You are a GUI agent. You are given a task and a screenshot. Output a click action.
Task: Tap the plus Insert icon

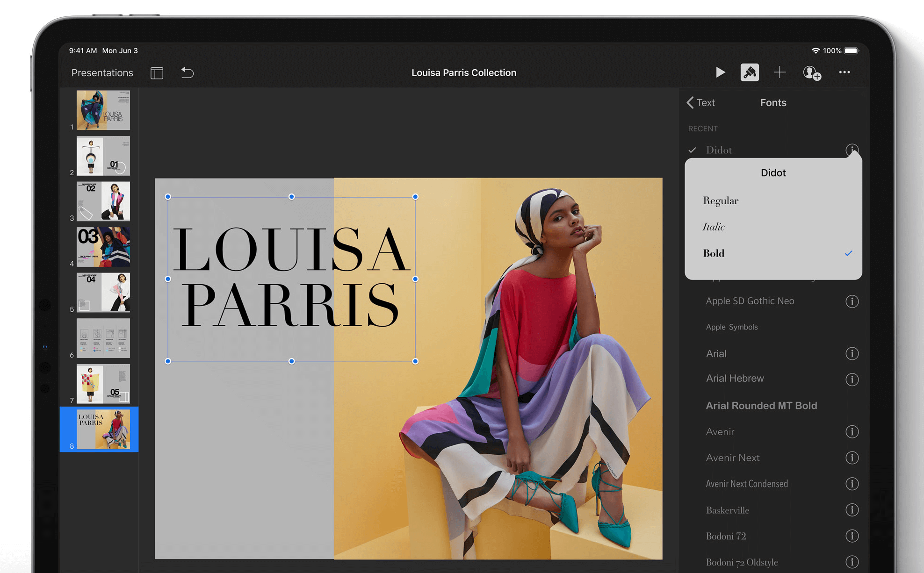pyautogui.click(x=780, y=72)
